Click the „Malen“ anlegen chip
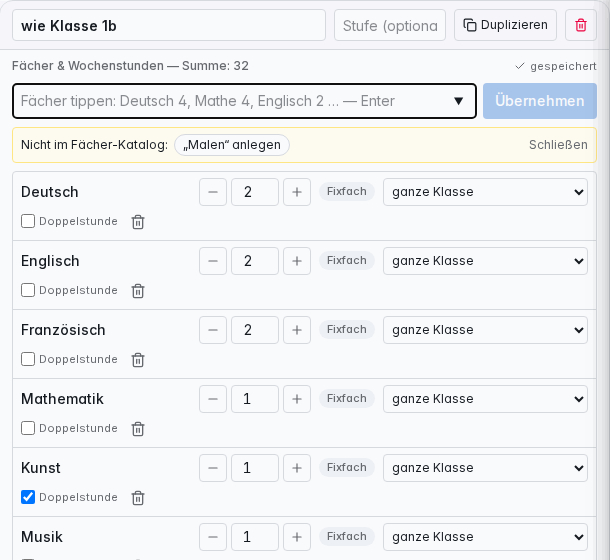Viewport: 610px width, 560px height. tap(232, 145)
